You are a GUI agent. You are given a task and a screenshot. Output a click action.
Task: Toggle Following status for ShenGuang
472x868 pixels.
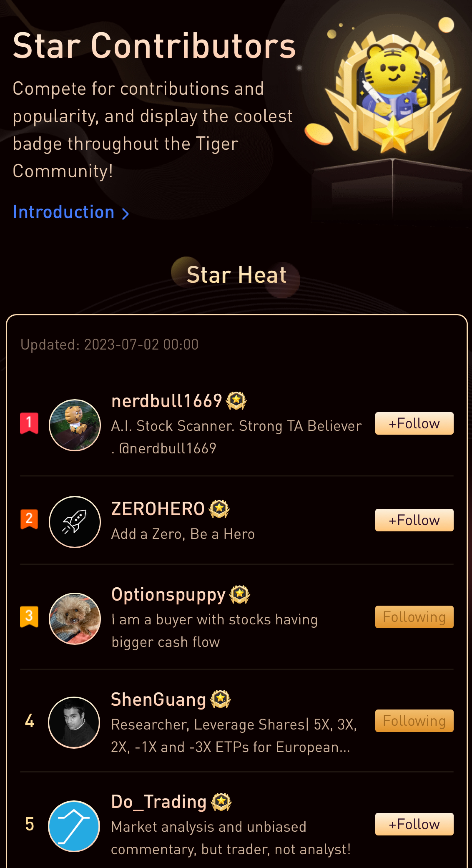pyautogui.click(x=414, y=720)
